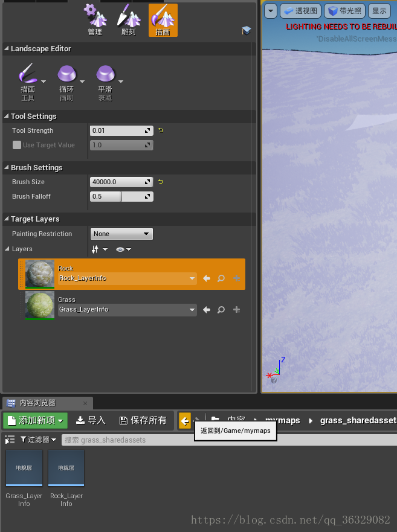The width and height of the screenshot is (397, 532).
Task: Click the Rock layer name text
Action: [65, 268]
